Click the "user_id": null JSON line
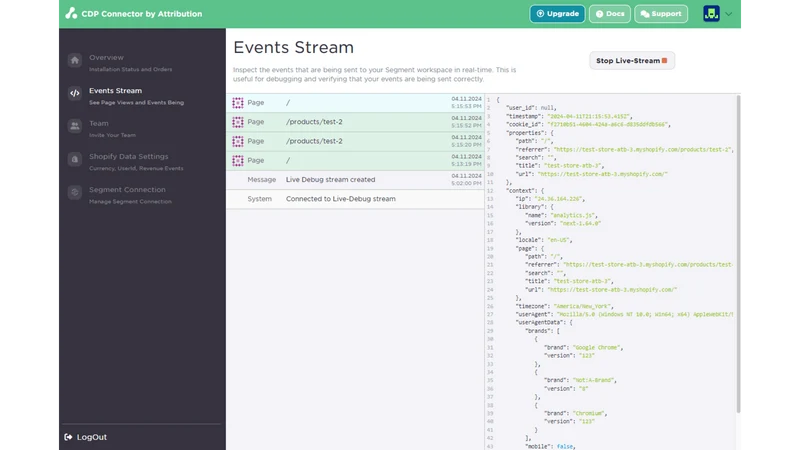This screenshot has width=800, height=450. (x=531, y=108)
